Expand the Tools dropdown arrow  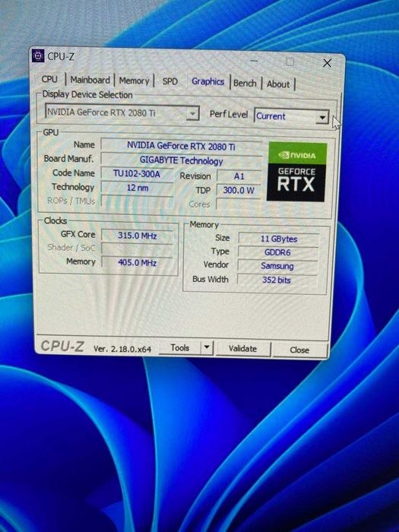click(x=207, y=348)
